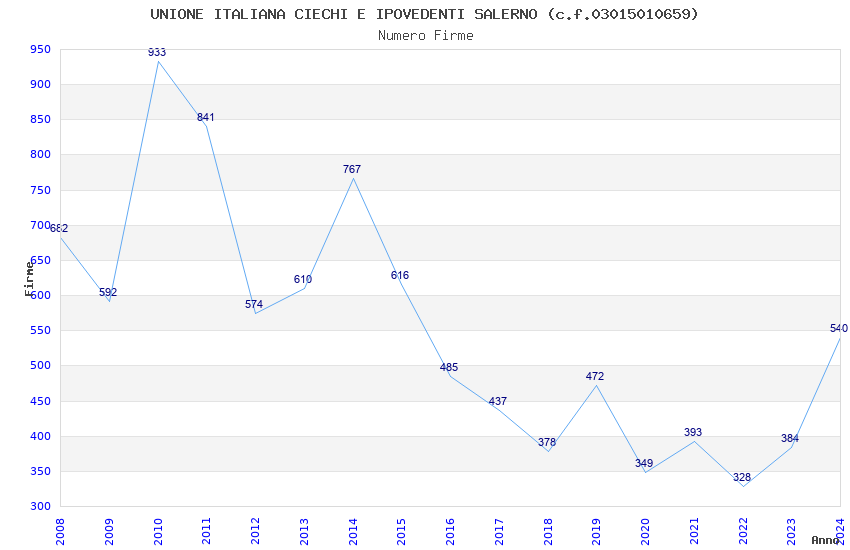This screenshot has height=550, width=850.
Task: Click the x-axis year label 2008
Action: point(60,531)
